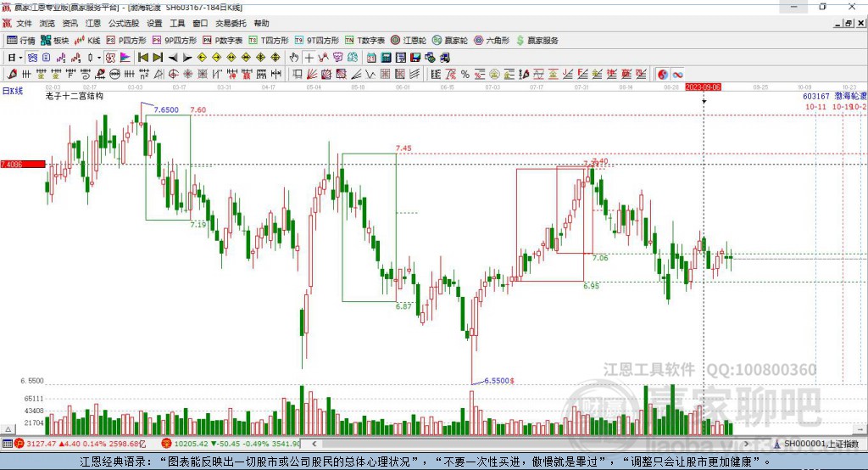Open the 公式选股 menu

pyautogui.click(x=124, y=23)
